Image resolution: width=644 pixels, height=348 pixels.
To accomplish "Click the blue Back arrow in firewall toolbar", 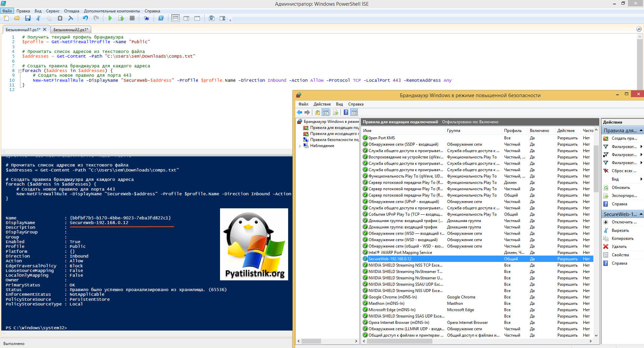I will (300, 113).
